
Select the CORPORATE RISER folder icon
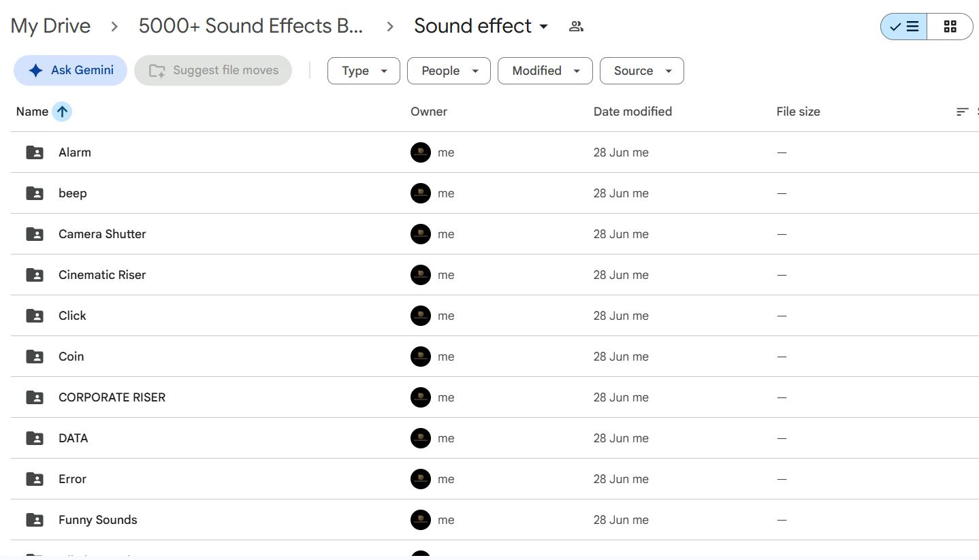35,397
